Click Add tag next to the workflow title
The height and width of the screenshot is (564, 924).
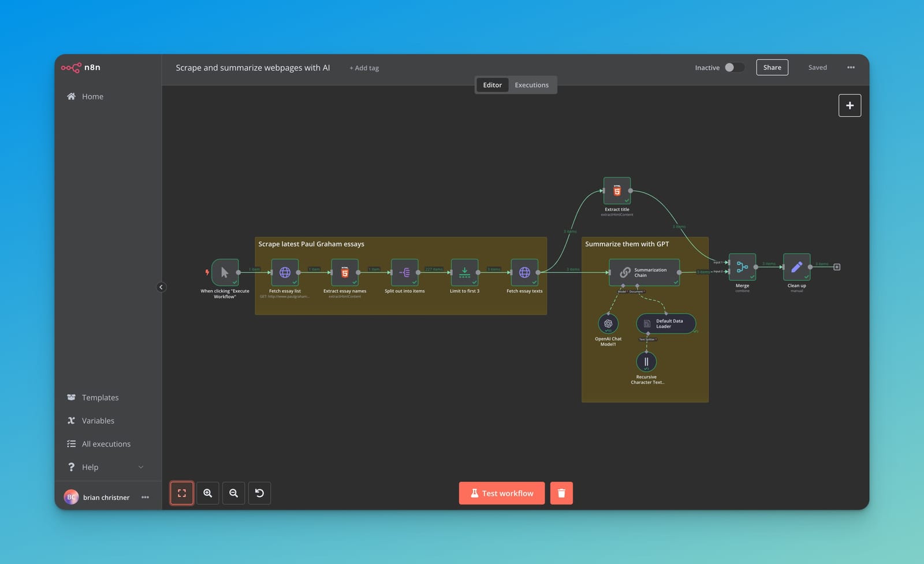[x=364, y=68]
